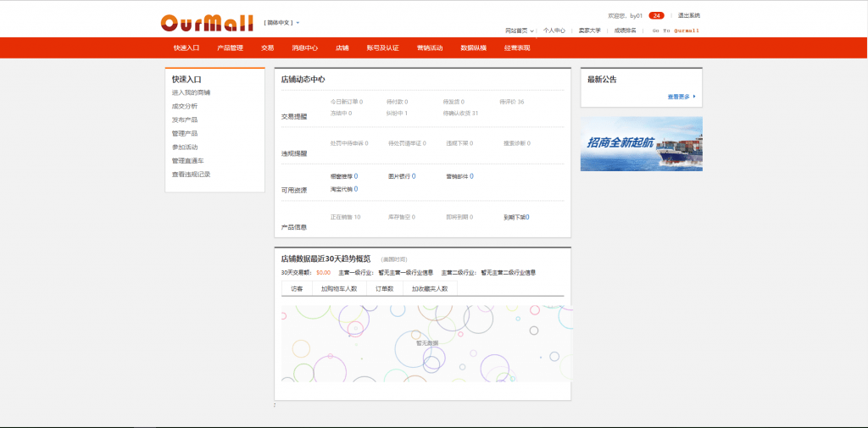
Task: Click the OurMall logo
Action: tap(206, 22)
